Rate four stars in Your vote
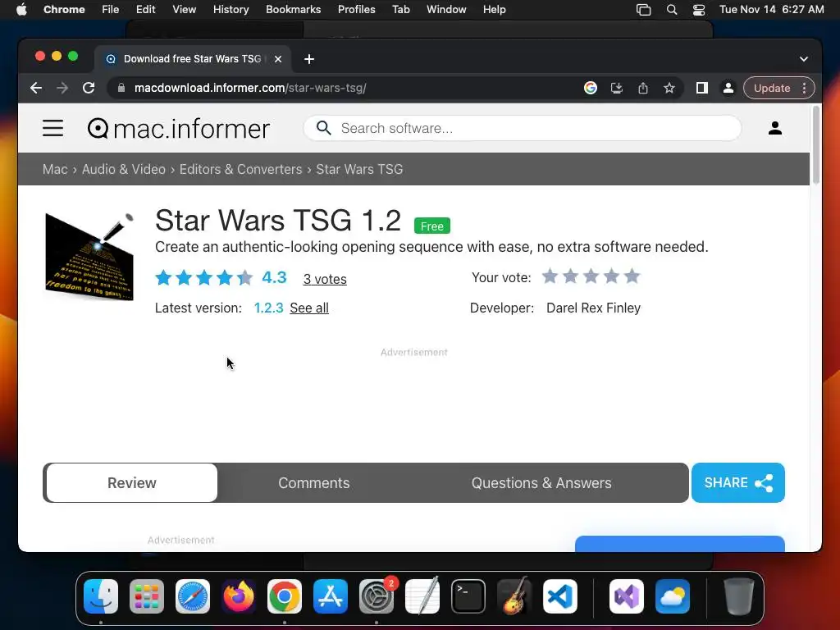This screenshot has height=630, width=840. click(611, 276)
